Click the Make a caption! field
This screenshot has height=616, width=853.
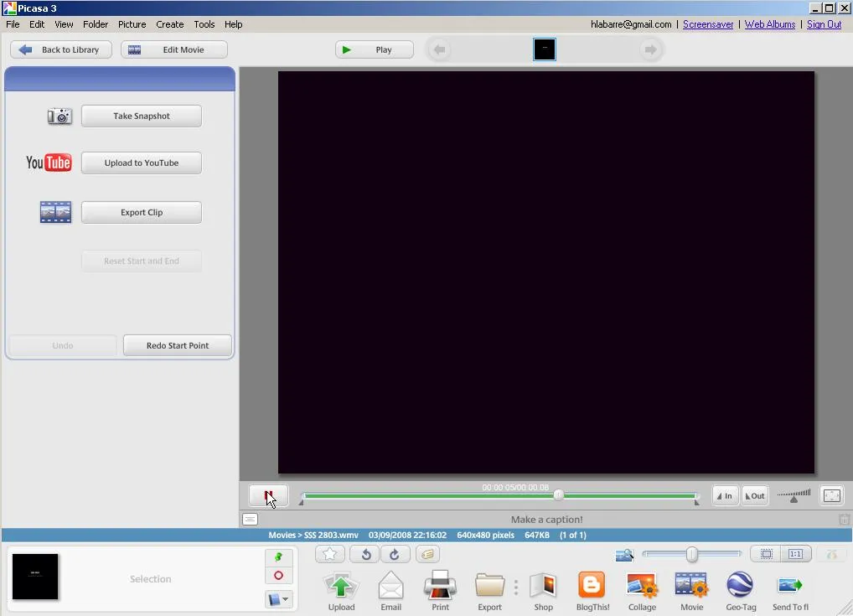click(546, 520)
